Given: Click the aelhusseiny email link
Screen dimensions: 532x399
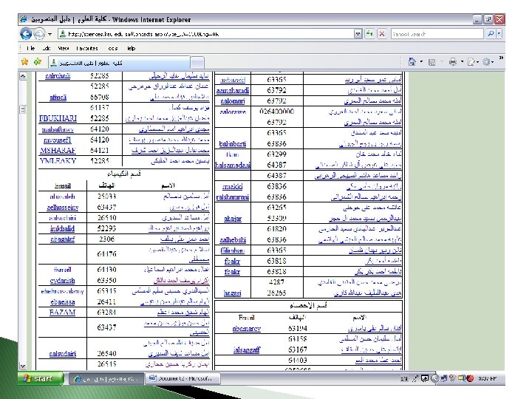Looking at the screenshot, I should click(x=62, y=208).
